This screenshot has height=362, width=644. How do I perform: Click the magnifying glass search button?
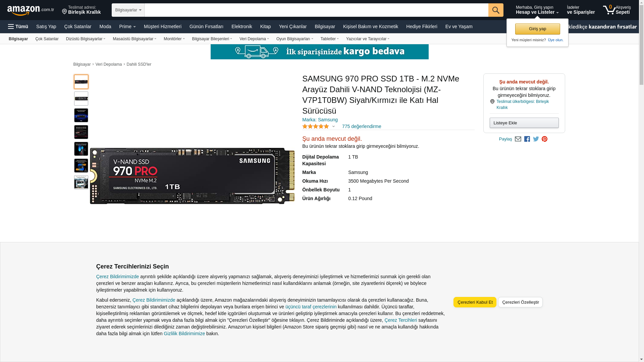[495, 10]
